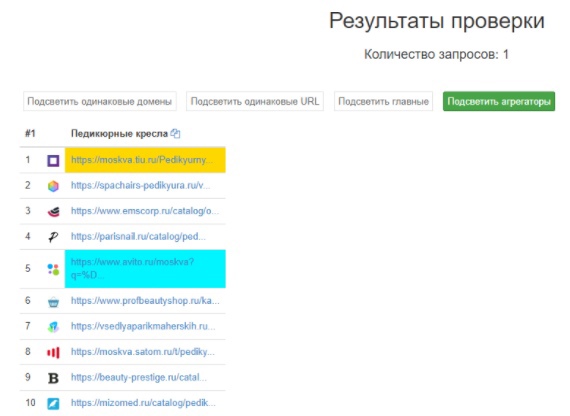Click the emscorp.ru favicon in row 3
The height and width of the screenshot is (416, 570).
(x=53, y=212)
